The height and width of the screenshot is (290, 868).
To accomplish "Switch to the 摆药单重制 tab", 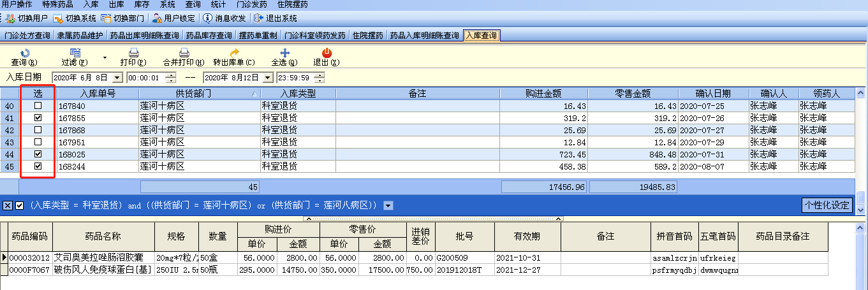I will (258, 36).
